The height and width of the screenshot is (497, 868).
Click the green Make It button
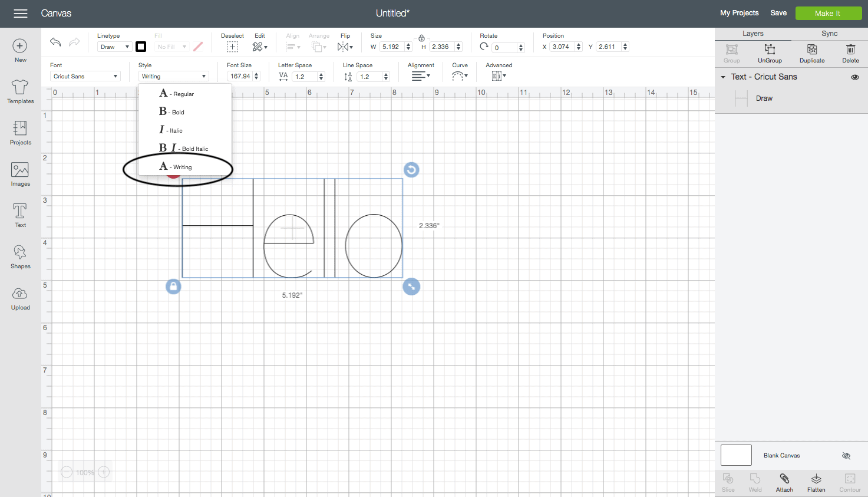(827, 13)
